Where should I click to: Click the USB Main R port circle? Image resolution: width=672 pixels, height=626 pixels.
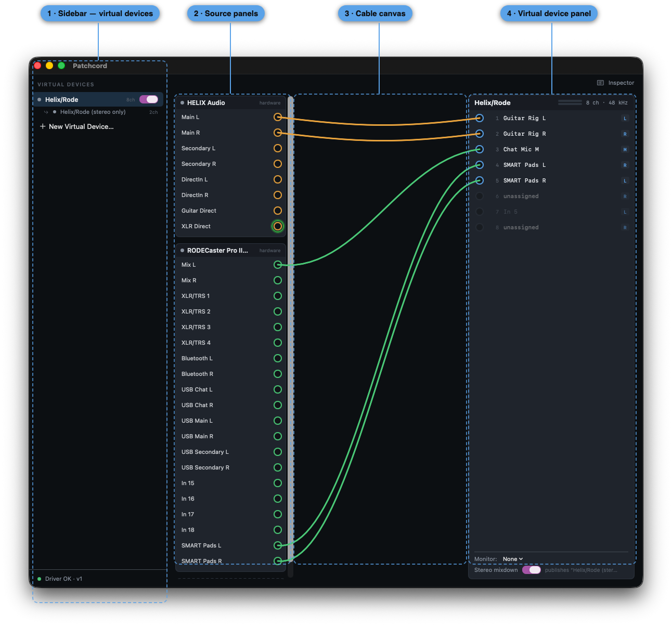pyautogui.click(x=278, y=436)
